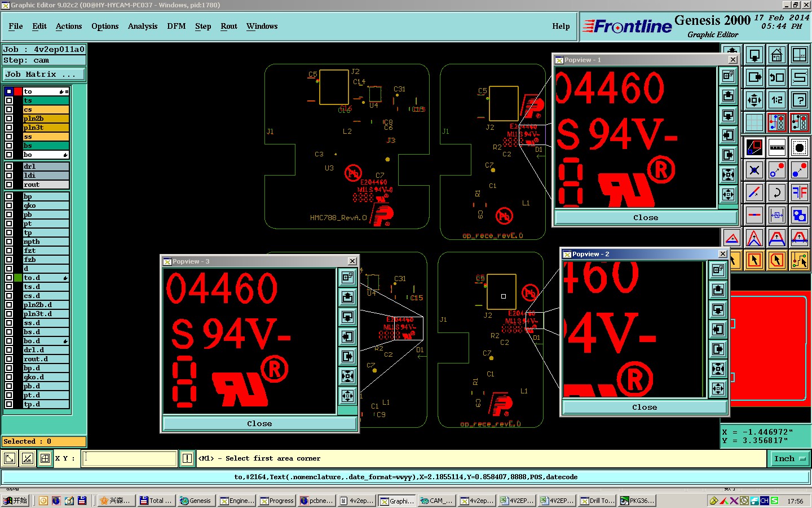
Task: Toggle the checkbox for layer tp.d
Action: (x=8, y=404)
